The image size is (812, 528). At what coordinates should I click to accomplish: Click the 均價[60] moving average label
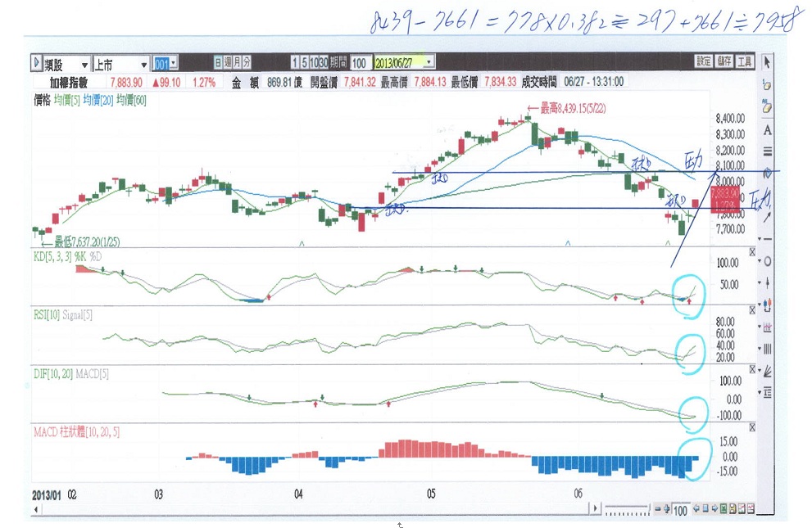pyautogui.click(x=131, y=100)
